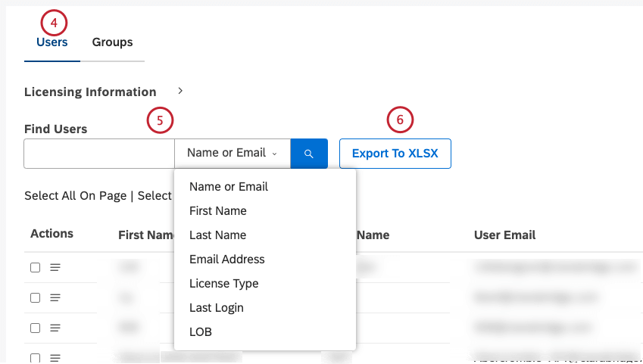Pick Last Login filter option
The height and width of the screenshot is (364, 643).
pos(217,307)
